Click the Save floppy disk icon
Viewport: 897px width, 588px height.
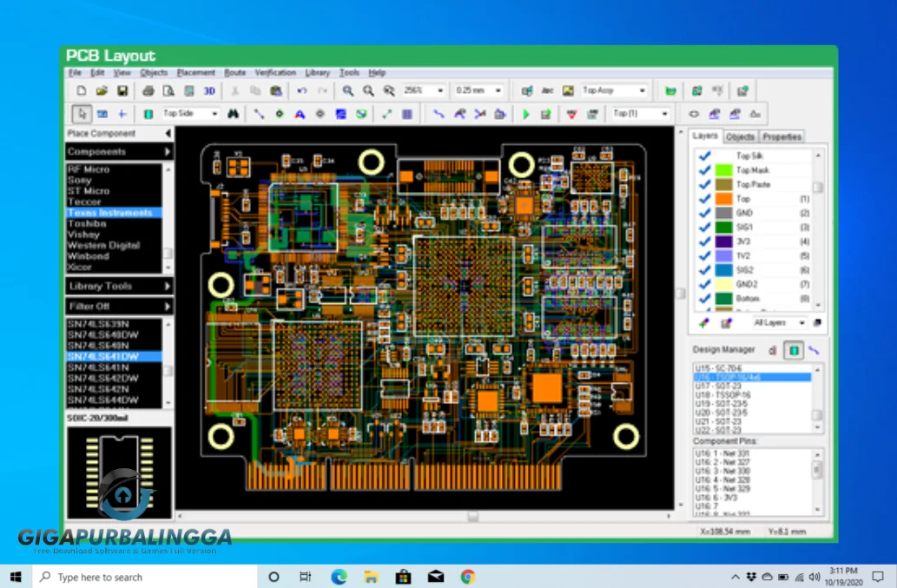[122, 90]
